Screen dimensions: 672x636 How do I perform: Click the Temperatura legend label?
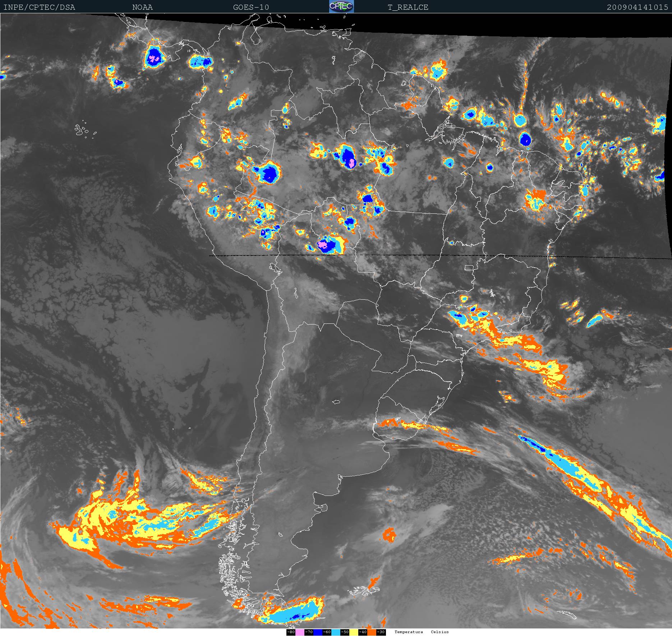pyautogui.click(x=409, y=632)
